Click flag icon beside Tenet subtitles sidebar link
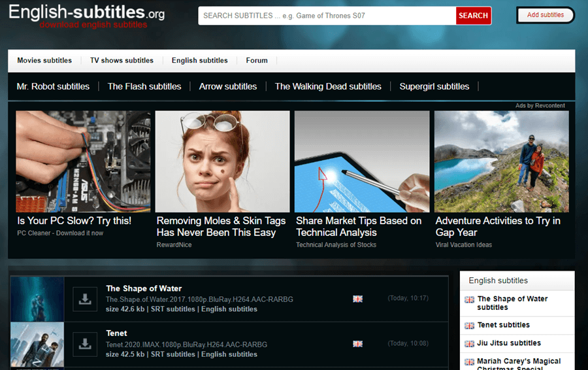The image size is (588, 370). (469, 326)
